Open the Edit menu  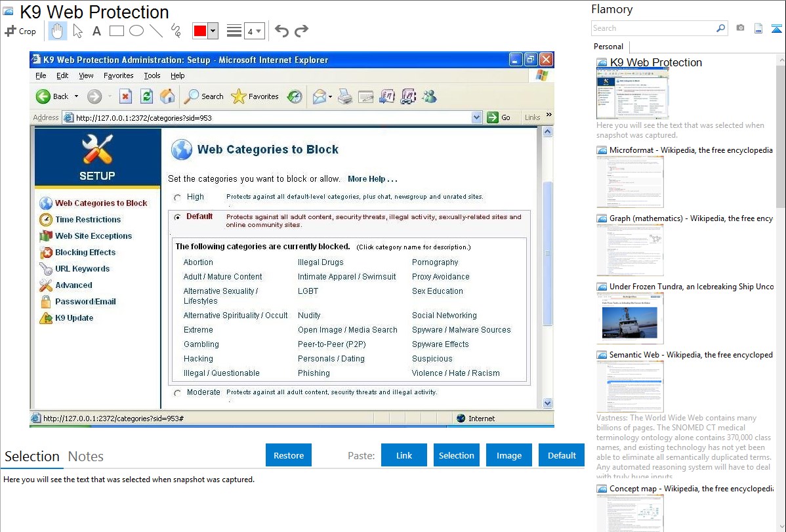coord(62,75)
